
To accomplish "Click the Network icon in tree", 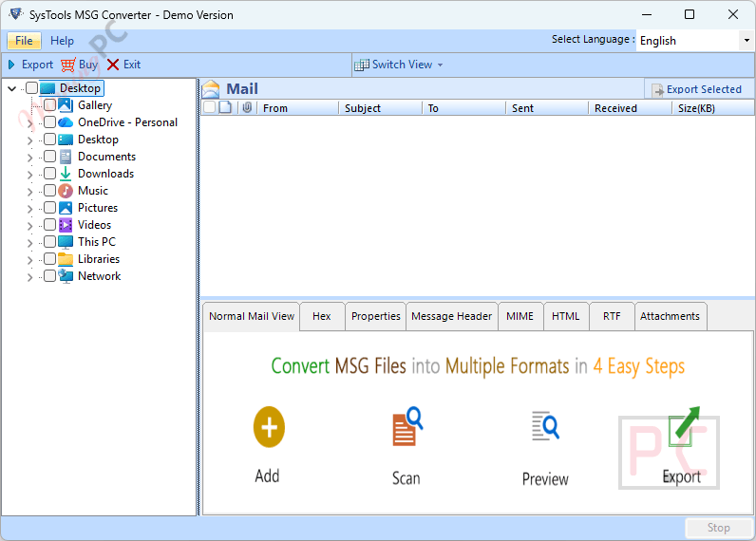I will [x=66, y=276].
